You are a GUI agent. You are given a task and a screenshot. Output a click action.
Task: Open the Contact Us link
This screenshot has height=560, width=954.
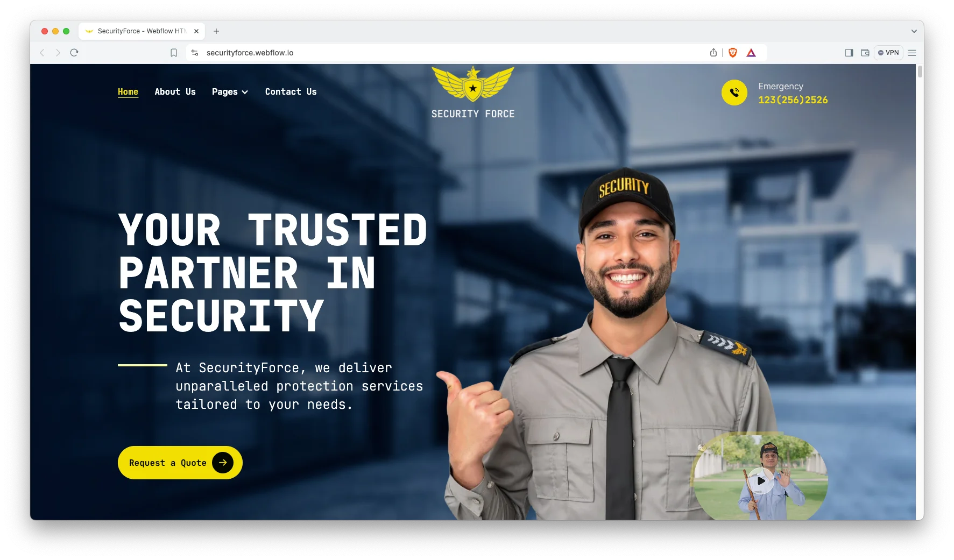291,92
